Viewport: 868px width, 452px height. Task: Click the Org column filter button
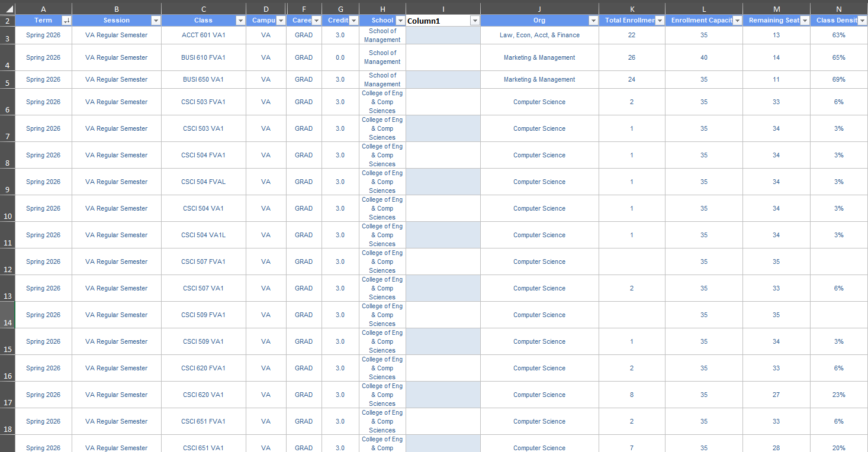pos(593,21)
